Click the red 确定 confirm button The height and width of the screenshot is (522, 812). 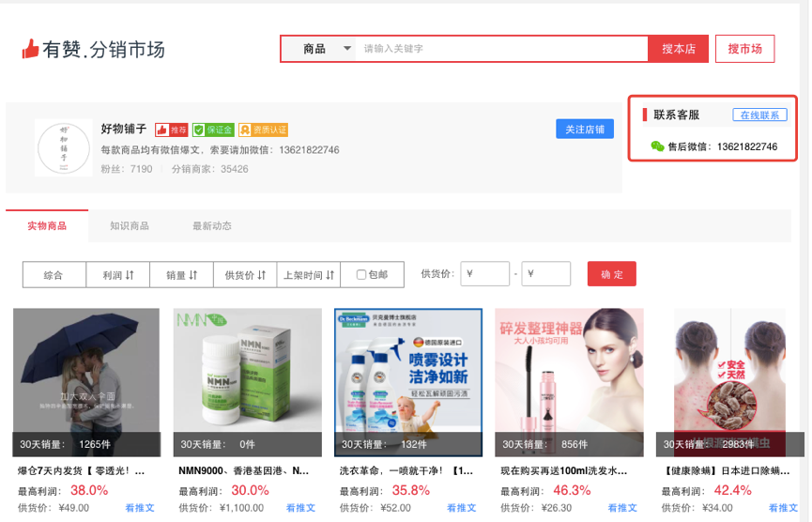tap(612, 274)
